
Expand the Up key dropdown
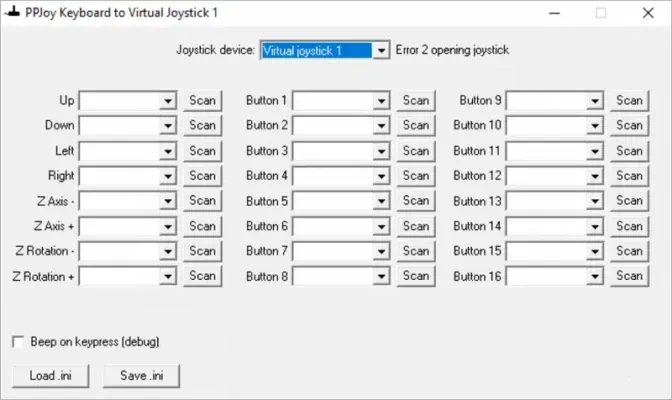coord(167,100)
